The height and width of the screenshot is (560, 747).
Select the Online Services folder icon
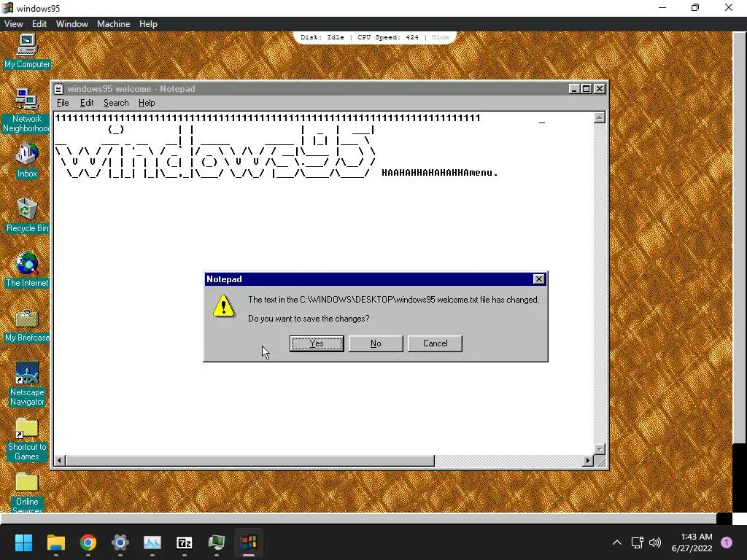click(x=27, y=492)
